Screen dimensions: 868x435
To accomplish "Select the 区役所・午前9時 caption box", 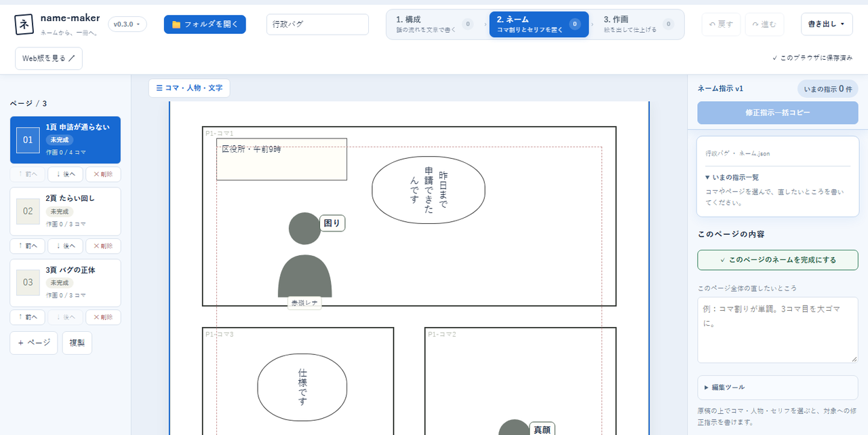I will click(x=281, y=159).
